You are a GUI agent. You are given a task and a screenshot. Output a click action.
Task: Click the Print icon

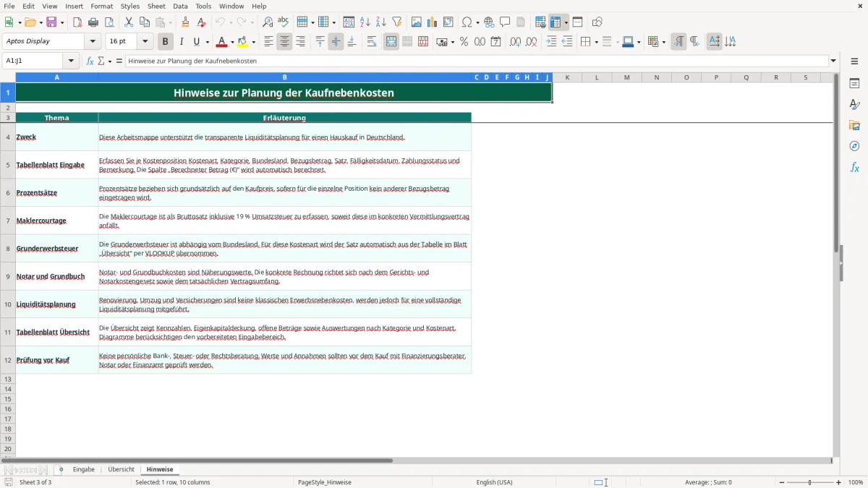click(93, 22)
